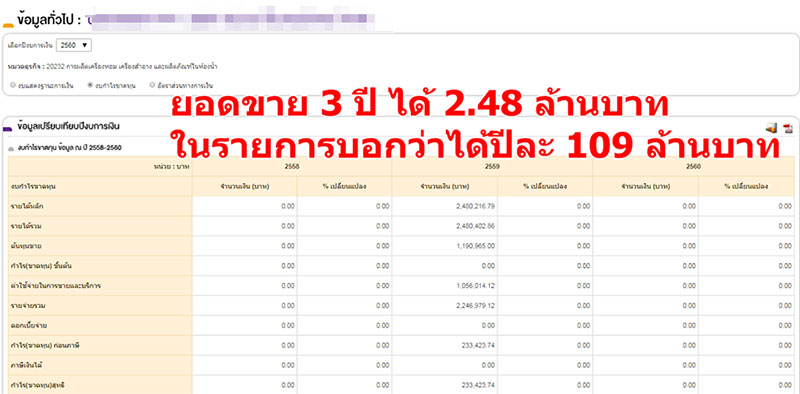Click the ภาษีเงินได้ row label
Viewport: 800px width, 394px height.
pyautogui.click(x=28, y=365)
